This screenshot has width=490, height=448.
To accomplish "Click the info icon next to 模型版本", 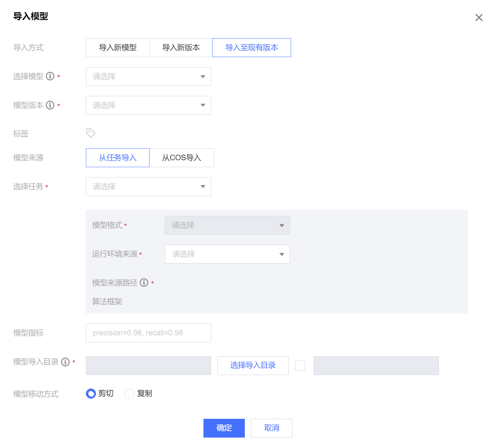I will pos(50,105).
